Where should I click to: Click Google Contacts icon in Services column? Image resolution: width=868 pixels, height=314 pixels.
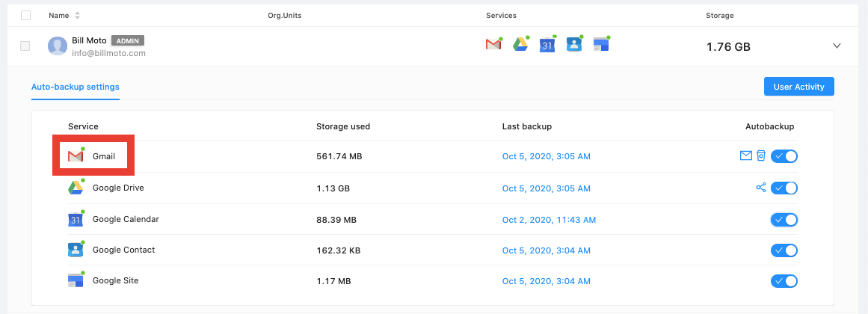pyautogui.click(x=573, y=44)
